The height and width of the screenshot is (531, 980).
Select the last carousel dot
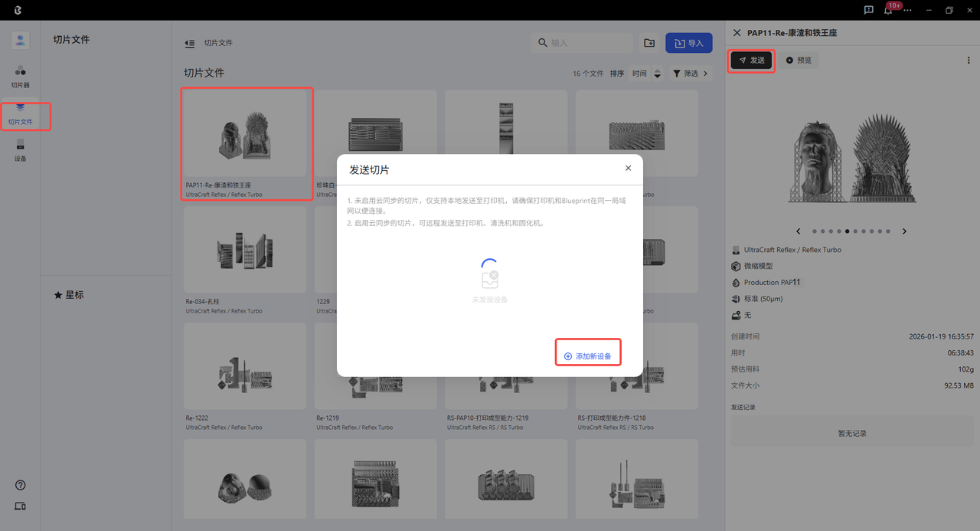pyautogui.click(x=889, y=231)
